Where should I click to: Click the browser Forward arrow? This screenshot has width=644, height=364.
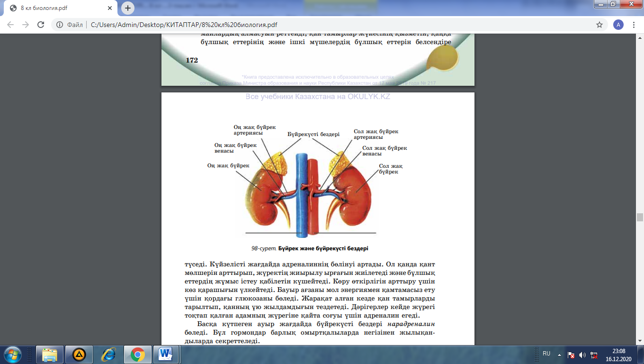25,25
